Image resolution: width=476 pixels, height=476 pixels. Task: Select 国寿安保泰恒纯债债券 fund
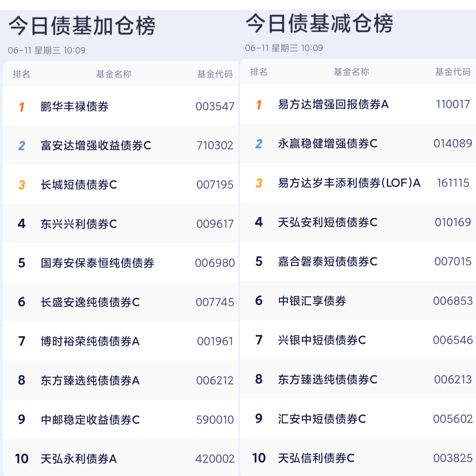(x=98, y=263)
